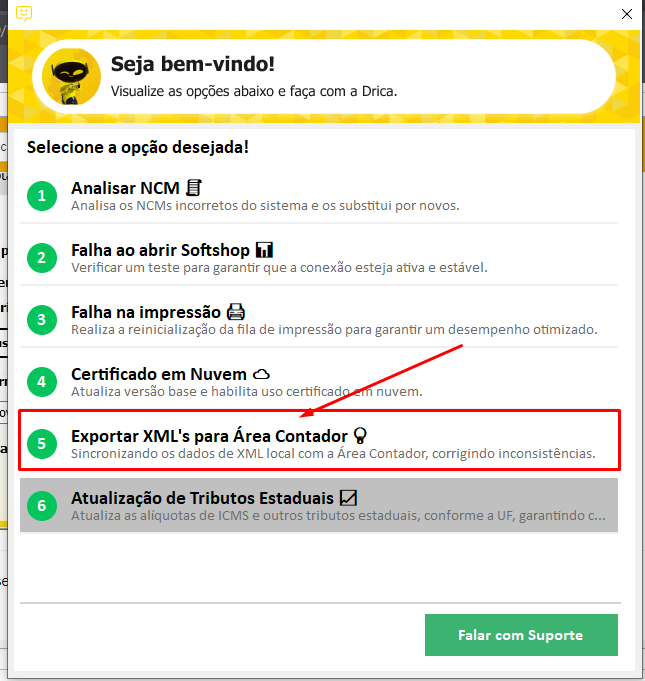Screen dimensions: 645x681
Task: Click the cloud icon beside Certificado em Nuvem
Action: point(261,374)
